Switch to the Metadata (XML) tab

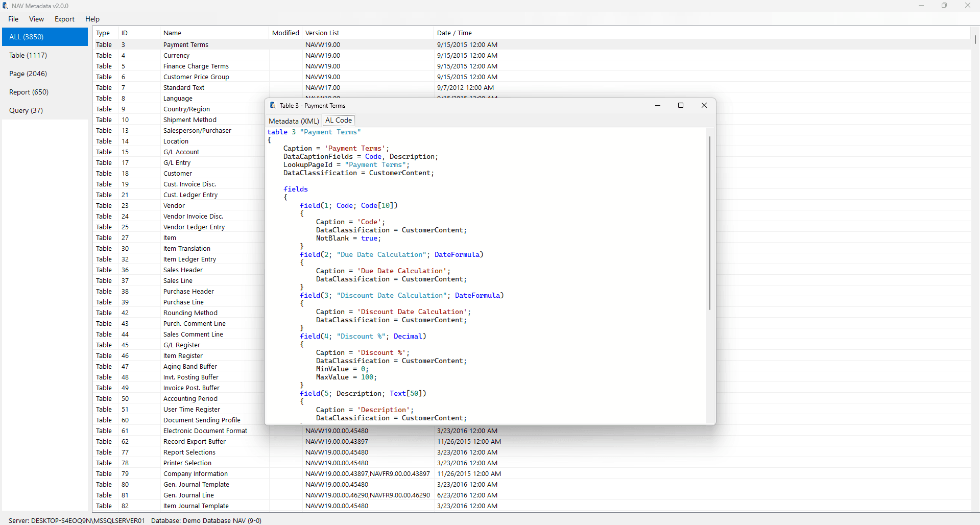pyautogui.click(x=294, y=121)
